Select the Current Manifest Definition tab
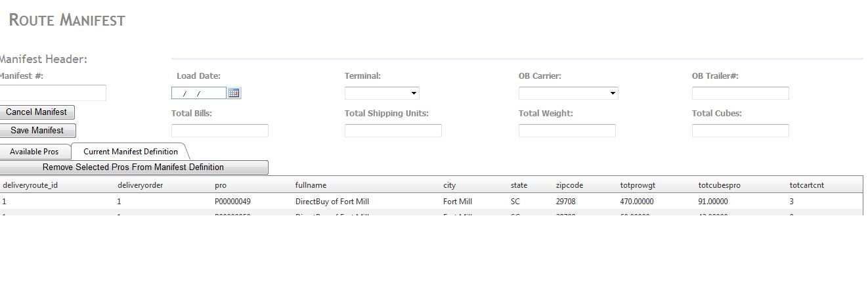The width and height of the screenshot is (868, 285). pyautogui.click(x=130, y=152)
